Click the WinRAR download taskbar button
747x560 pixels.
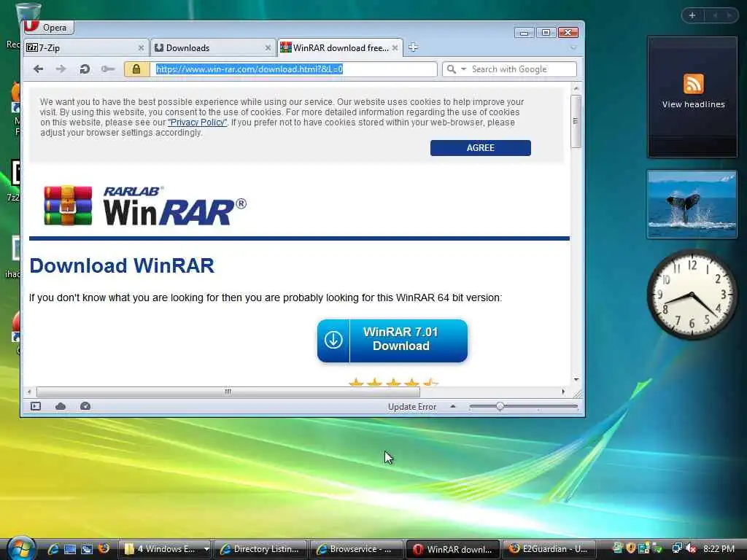[x=452, y=549]
